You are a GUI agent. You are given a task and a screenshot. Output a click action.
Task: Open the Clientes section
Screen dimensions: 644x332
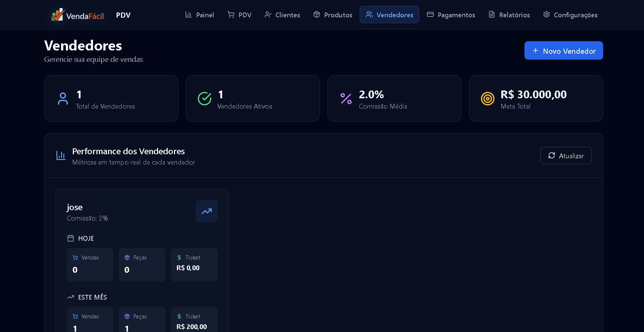tap(282, 15)
